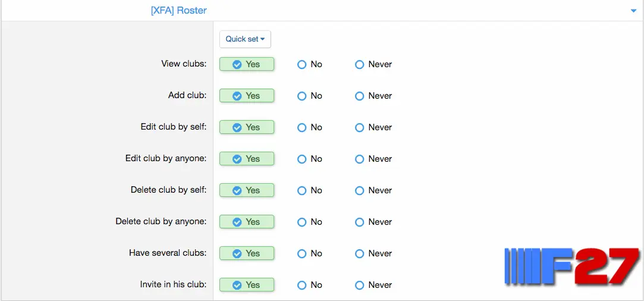Select Yes for Invite in his club

(246, 284)
